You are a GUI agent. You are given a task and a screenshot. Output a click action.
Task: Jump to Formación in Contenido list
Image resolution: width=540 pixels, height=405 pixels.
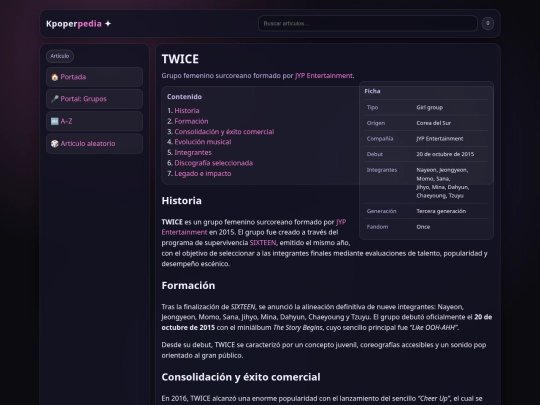pos(191,121)
